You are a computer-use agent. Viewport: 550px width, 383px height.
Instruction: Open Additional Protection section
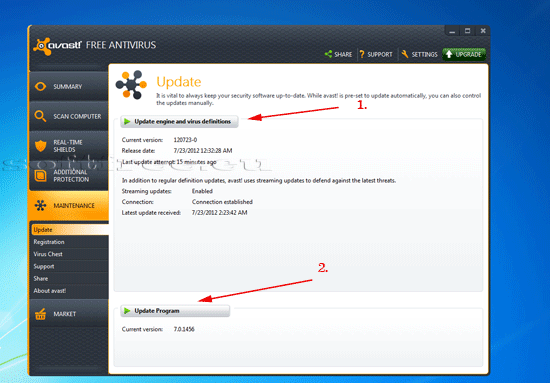pos(69,176)
